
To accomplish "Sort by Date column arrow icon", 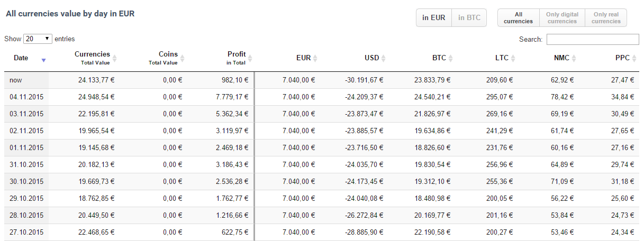I will point(43,60).
